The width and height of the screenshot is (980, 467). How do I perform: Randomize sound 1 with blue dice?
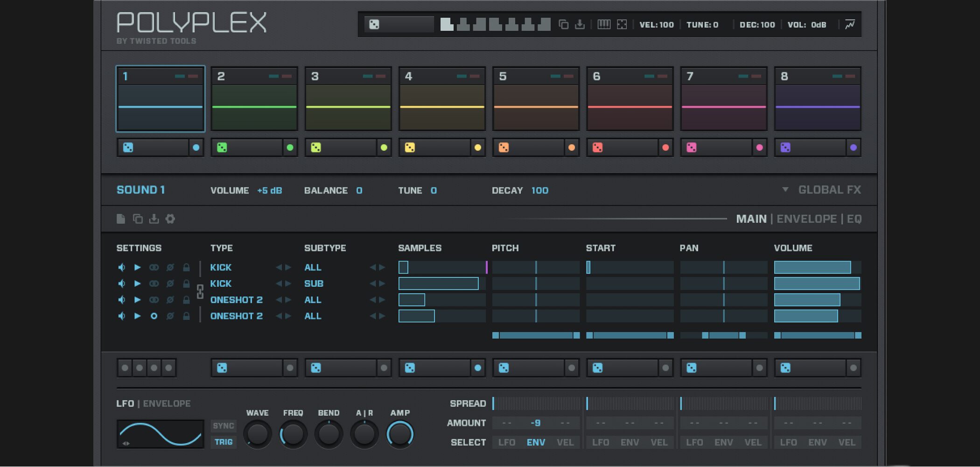click(128, 148)
